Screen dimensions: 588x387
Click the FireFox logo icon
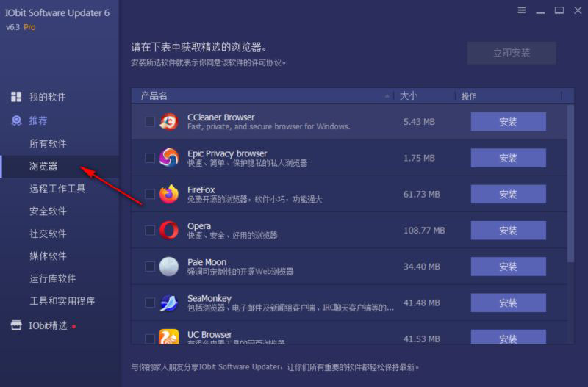[x=169, y=194]
